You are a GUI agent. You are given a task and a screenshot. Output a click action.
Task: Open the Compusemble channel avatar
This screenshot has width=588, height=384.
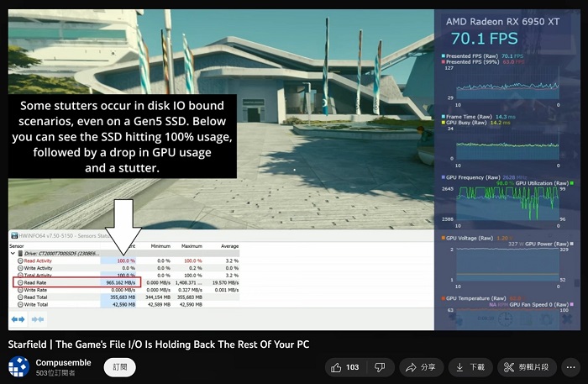click(x=18, y=366)
